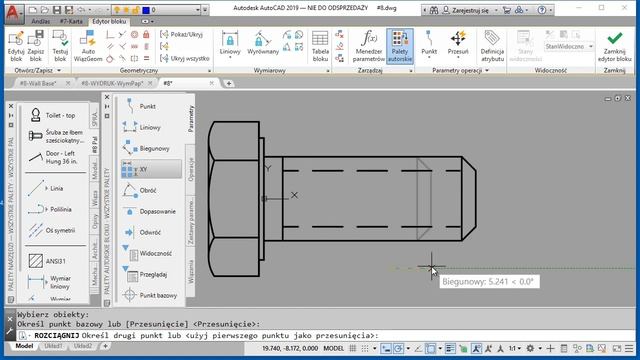Select the Obróć parameter in the palette
Image resolution: width=640 pixels, height=360 pixels.
point(141,190)
